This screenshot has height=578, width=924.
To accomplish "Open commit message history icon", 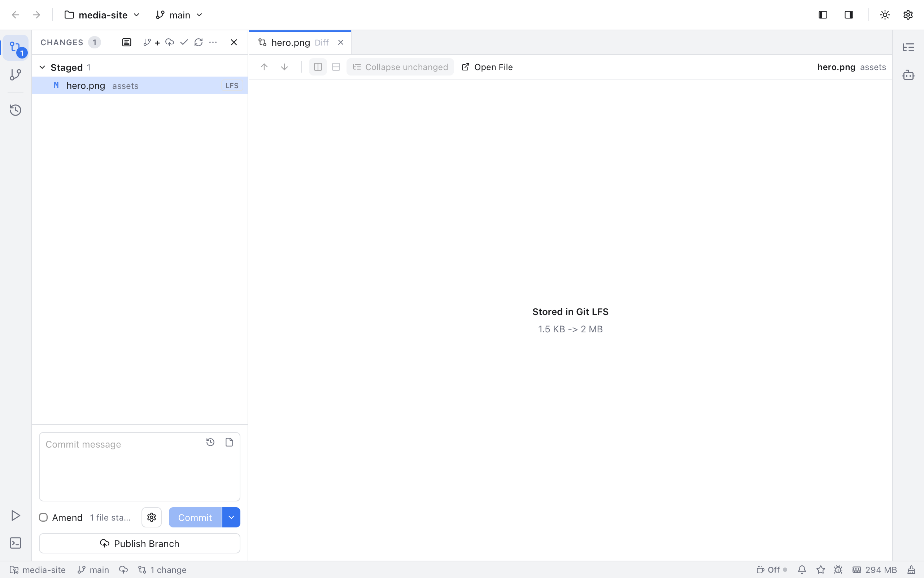I will click(210, 442).
